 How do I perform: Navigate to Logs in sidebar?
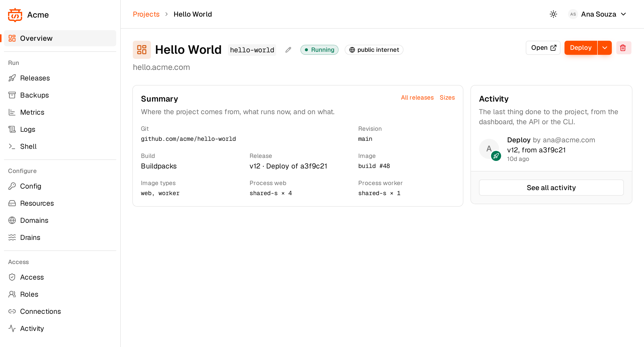[x=60, y=129]
